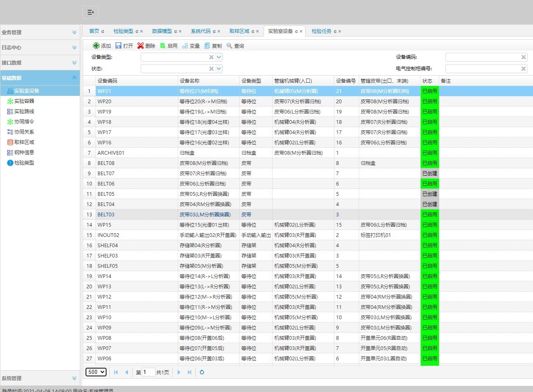Clear the 设备类型 filter with its X icon

click(211, 57)
